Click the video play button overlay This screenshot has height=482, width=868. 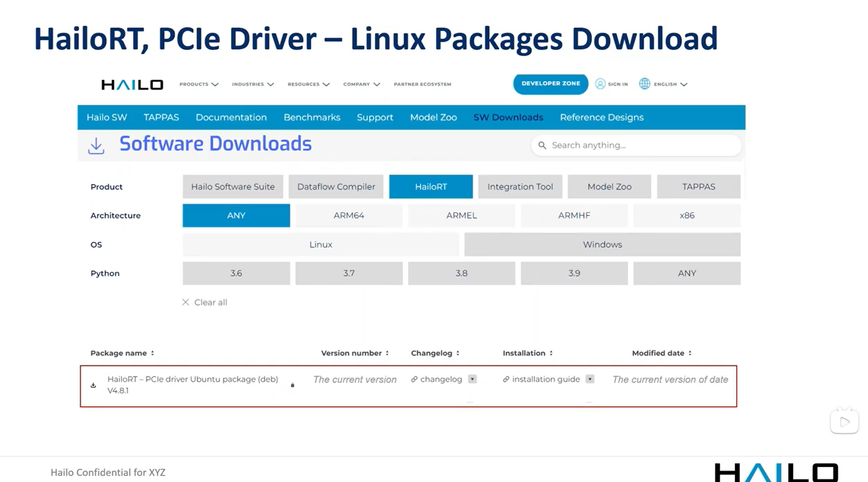[844, 422]
